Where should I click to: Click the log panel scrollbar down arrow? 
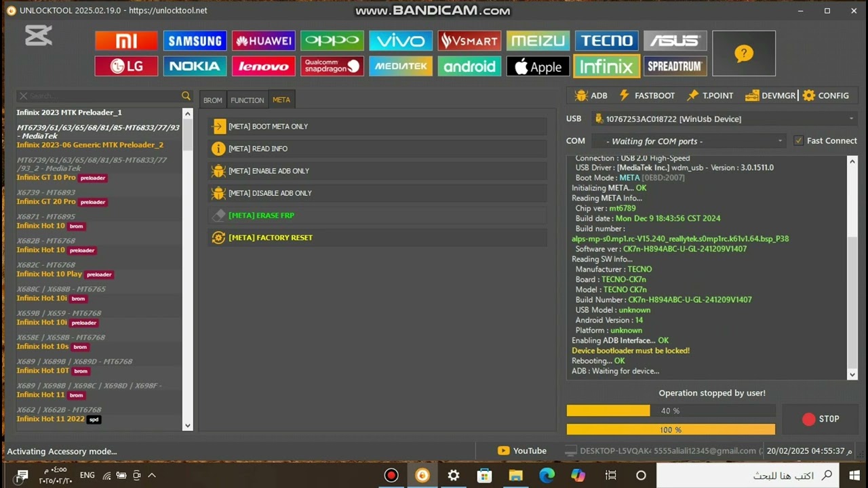[852, 374]
